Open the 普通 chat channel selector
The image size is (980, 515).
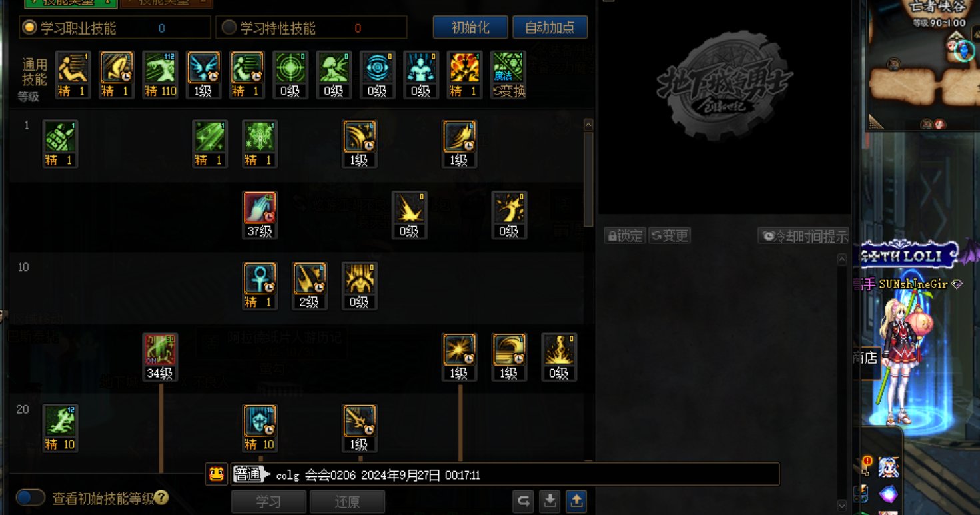click(252, 474)
